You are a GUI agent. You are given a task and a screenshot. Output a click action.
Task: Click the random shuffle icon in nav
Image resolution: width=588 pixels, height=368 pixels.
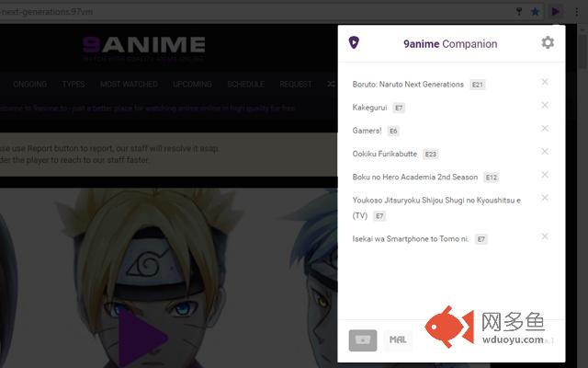click(331, 84)
